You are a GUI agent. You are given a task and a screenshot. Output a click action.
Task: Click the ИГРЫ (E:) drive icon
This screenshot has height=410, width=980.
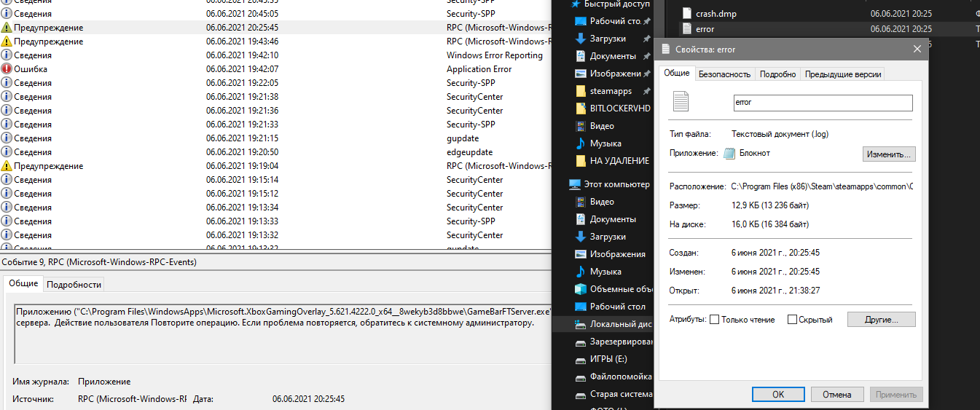tap(581, 359)
